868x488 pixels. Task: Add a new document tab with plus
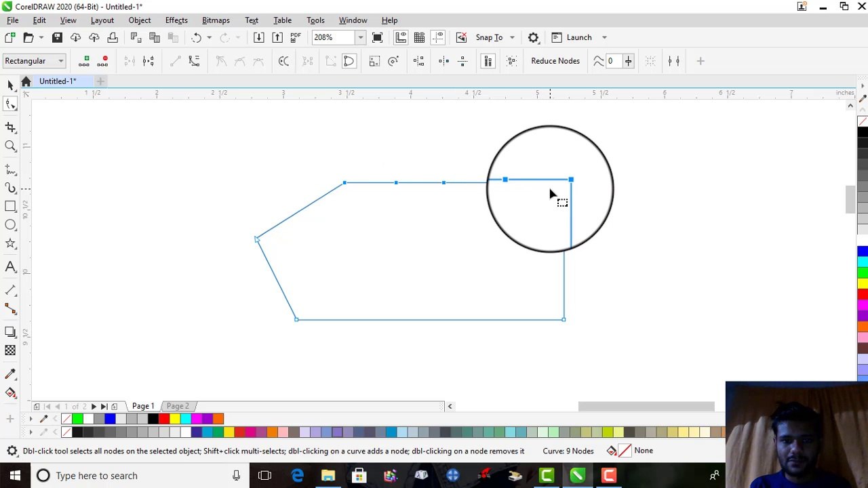(100, 81)
